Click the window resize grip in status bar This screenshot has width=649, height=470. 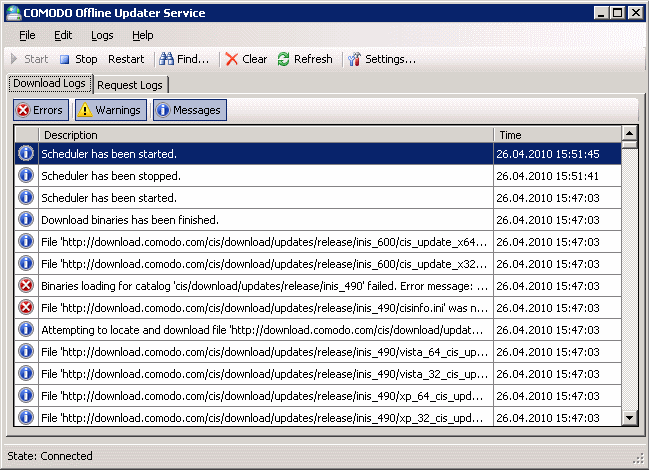tap(638, 458)
